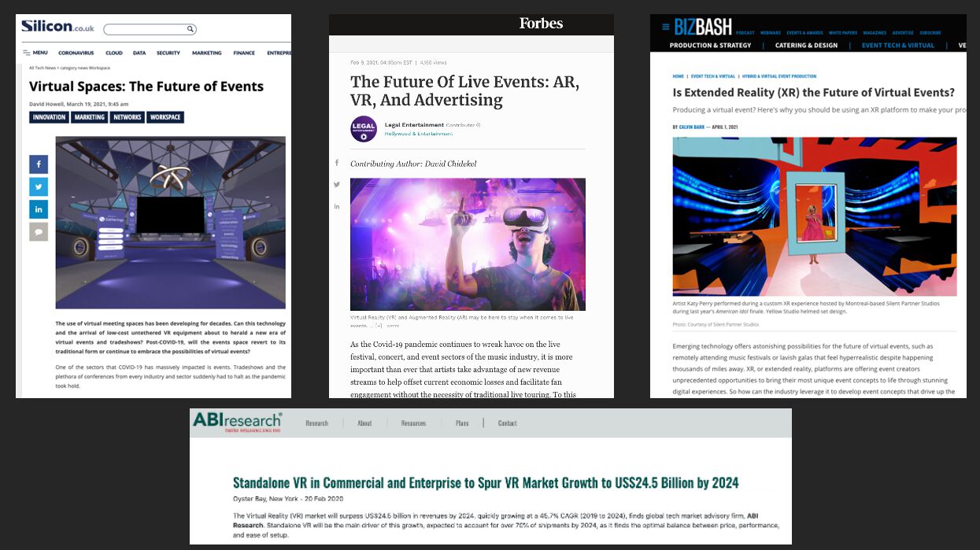This screenshot has width=980, height=550.
Task: Click Forbes article's Facebook share icon
Action: pos(337,163)
